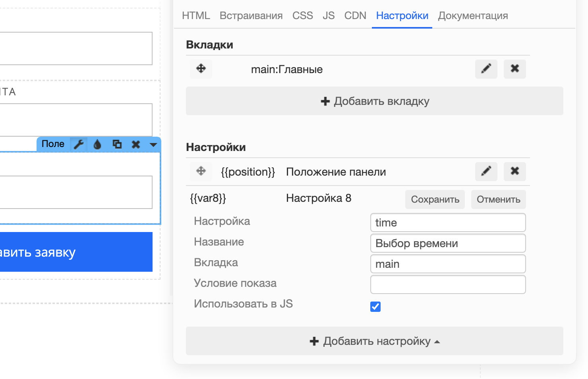Open the CSS tab

pos(303,15)
